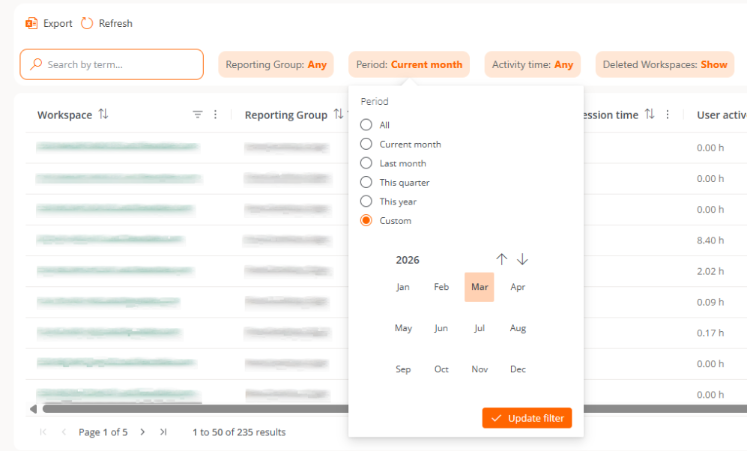Screen dimensions: 747x451
Task: Sort by Workspace column arrows
Action: [104, 115]
